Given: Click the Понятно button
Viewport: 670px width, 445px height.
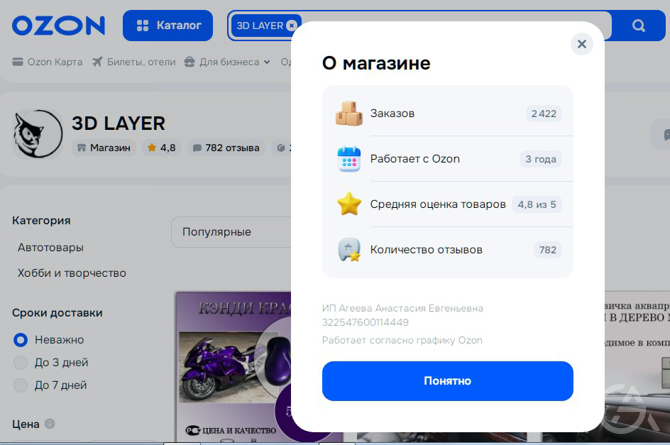Looking at the screenshot, I should [447, 381].
